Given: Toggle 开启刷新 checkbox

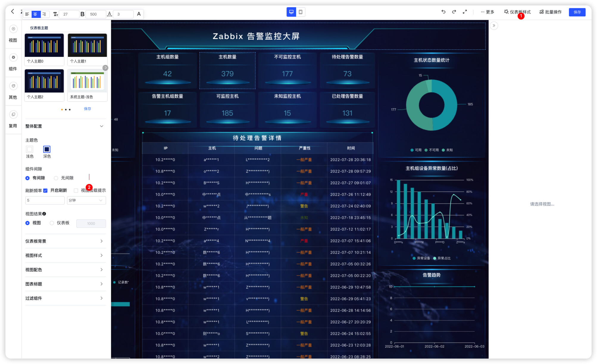Looking at the screenshot, I should tap(45, 191).
